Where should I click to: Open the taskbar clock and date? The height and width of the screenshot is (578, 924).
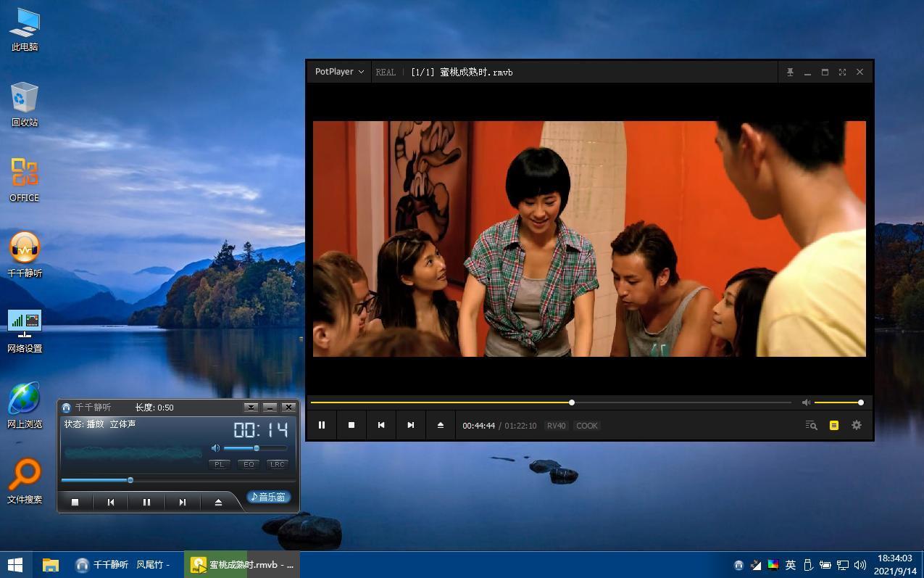click(x=894, y=564)
